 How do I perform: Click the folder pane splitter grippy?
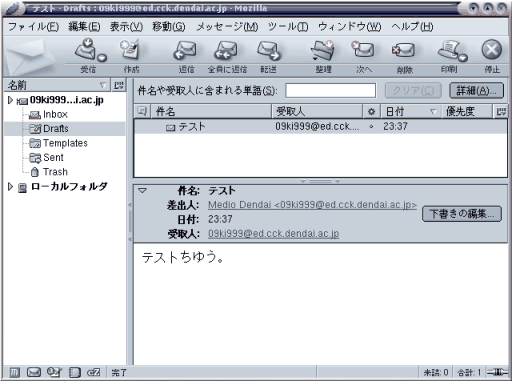130,222
